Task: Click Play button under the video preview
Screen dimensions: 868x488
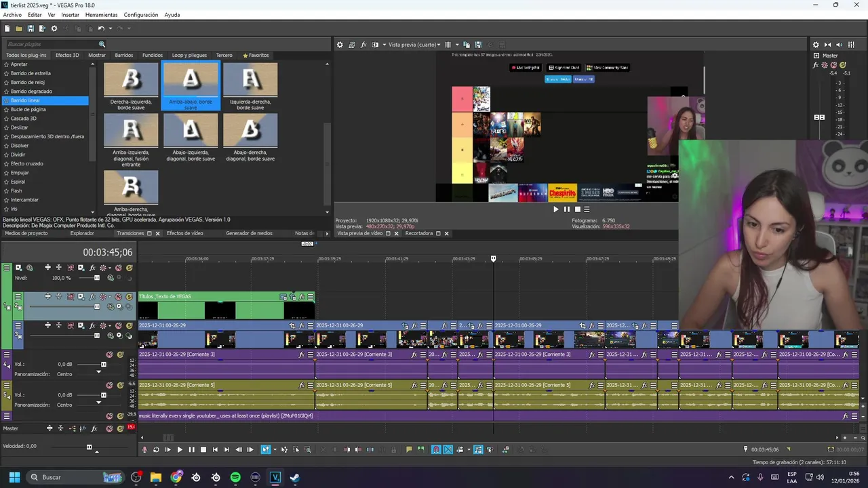Action: tap(556, 209)
